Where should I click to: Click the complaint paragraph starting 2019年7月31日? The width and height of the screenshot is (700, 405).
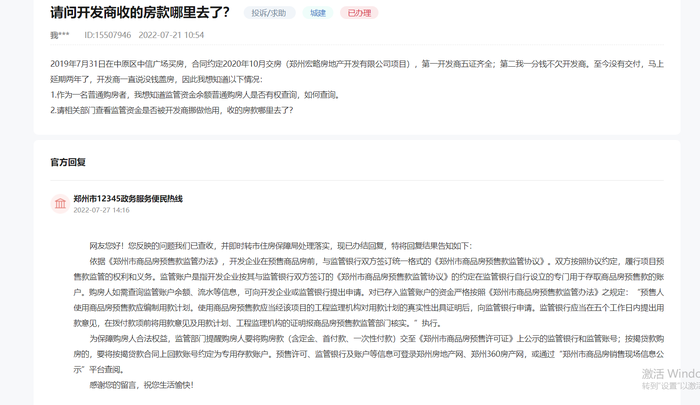click(x=357, y=71)
